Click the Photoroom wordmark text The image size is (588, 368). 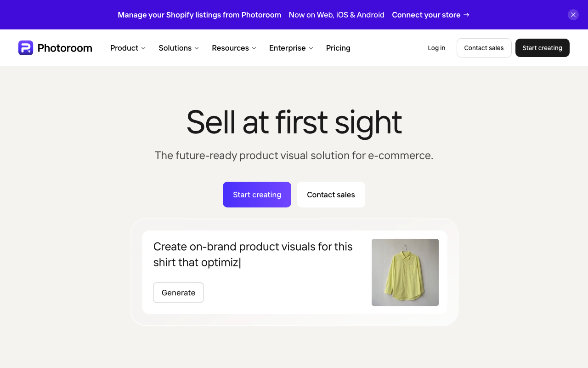65,48
